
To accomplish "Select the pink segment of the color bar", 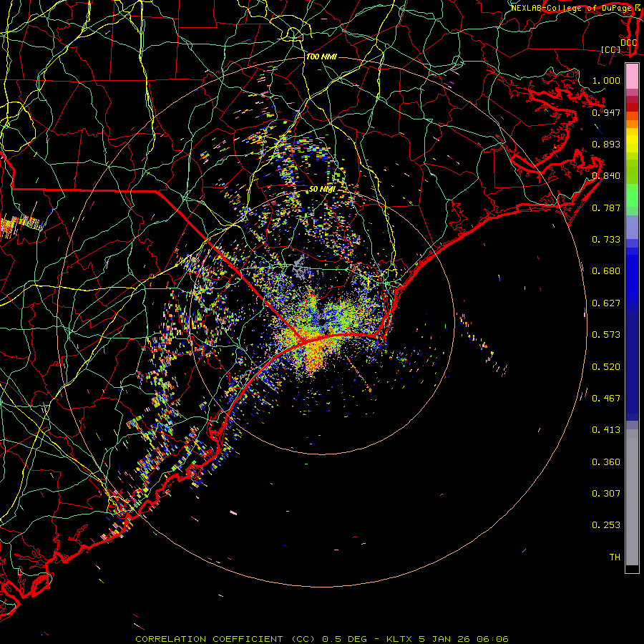I will (x=632, y=77).
